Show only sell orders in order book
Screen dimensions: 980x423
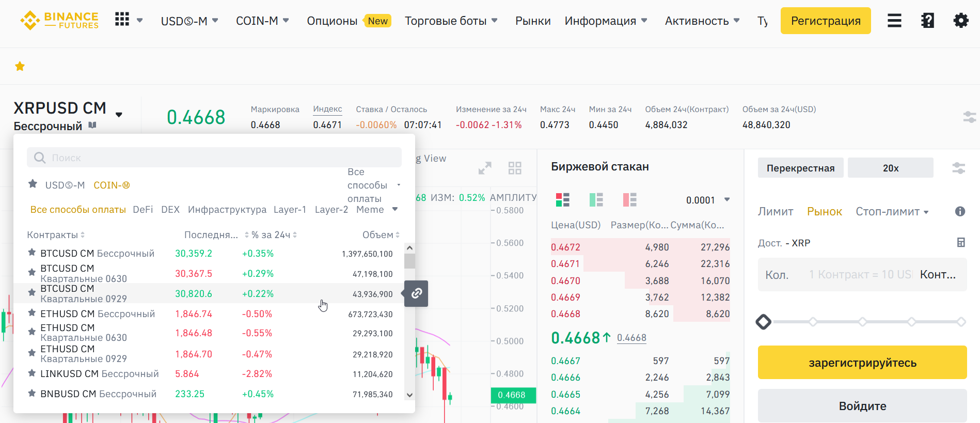[x=629, y=199]
